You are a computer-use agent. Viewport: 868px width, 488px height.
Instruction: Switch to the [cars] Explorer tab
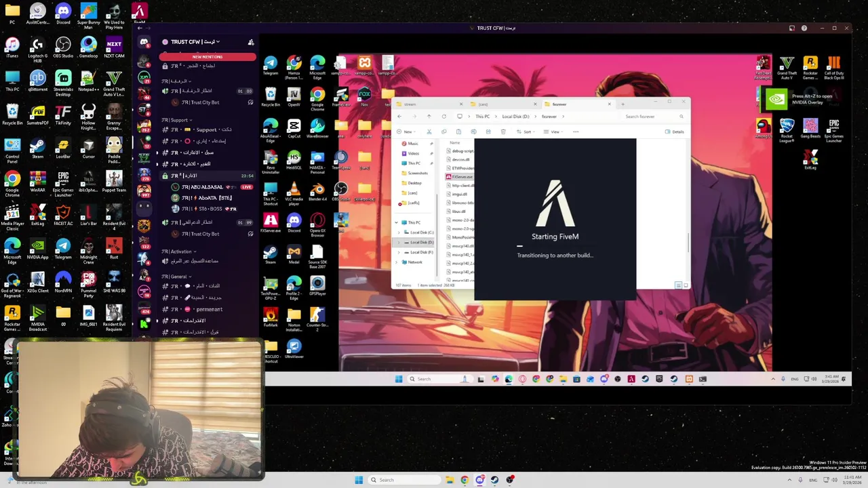[x=501, y=104]
